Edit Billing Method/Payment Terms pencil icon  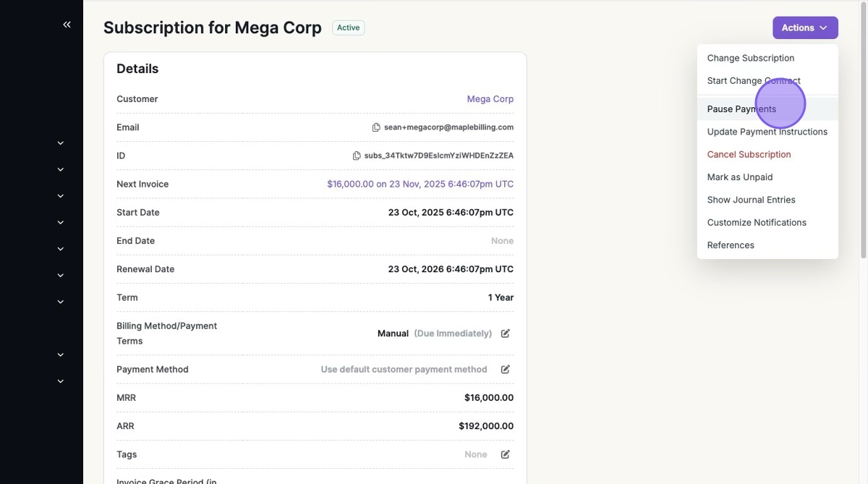[x=506, y=334]
